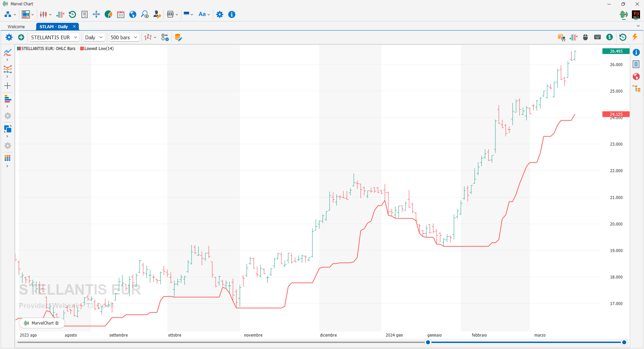Open chart settings gear beside the add button
Viewport: 644px width, 349px height.
(x=9, y=37)
